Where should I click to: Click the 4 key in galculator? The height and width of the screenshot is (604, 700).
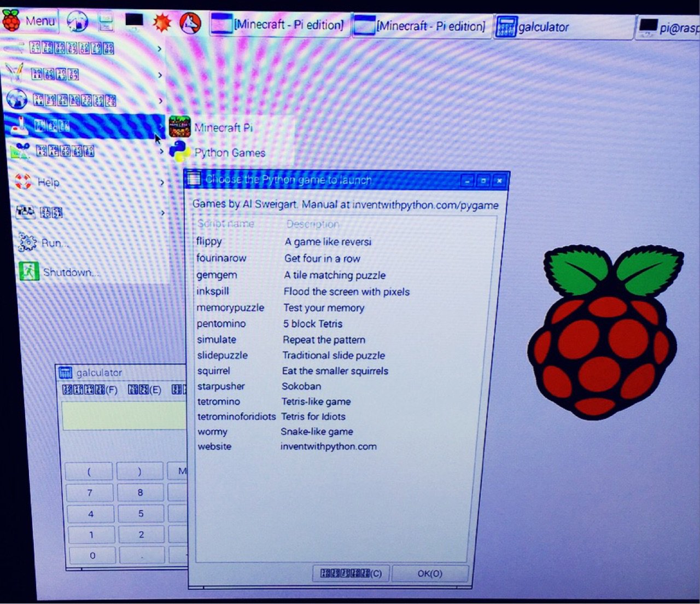tap(91, 514)
